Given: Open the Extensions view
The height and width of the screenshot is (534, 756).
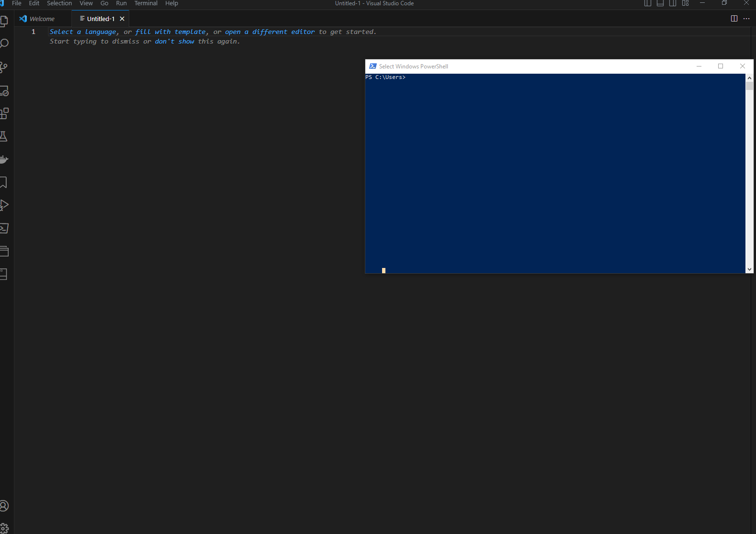Looking at the screenshot, I should coord(4,113).
